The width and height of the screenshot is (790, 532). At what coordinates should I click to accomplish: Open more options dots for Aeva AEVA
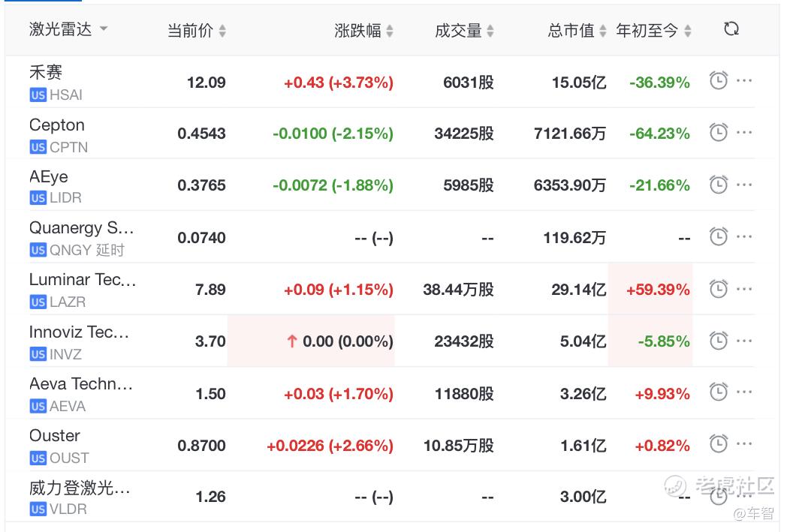click(744, 392)
